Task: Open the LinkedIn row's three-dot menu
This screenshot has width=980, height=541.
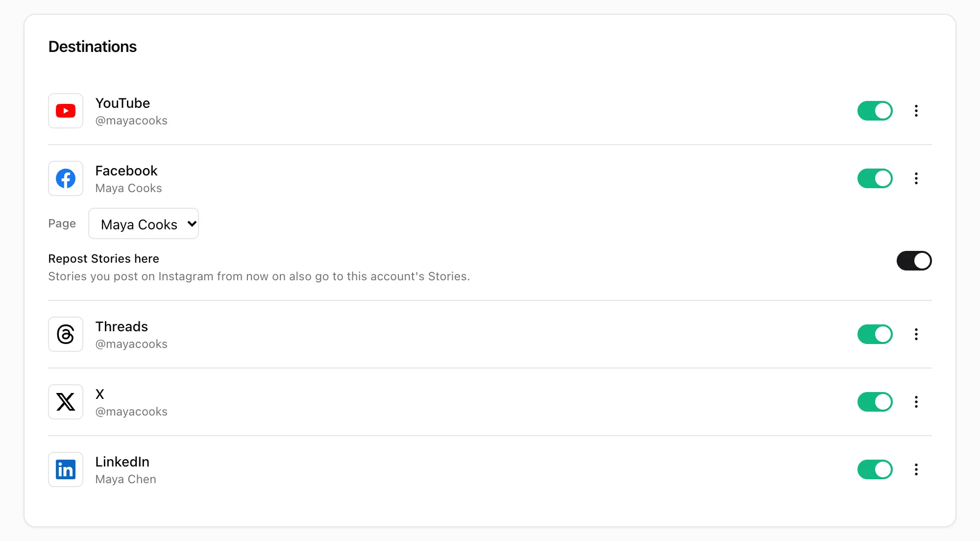Action: 916,469
